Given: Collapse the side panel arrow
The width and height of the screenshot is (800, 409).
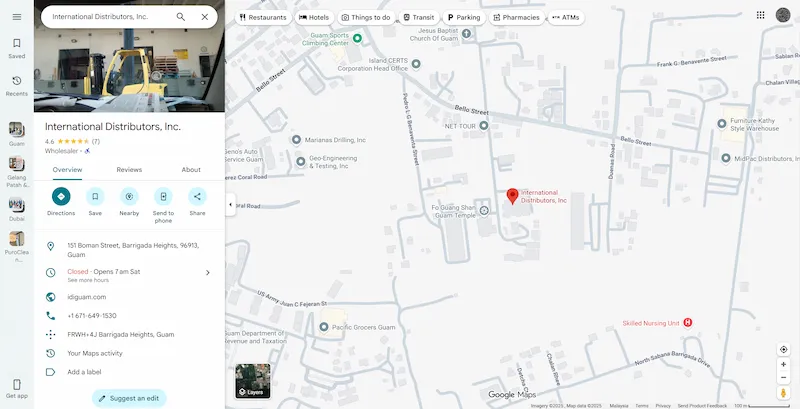Looking at the screenshot, I should coord(230,204).
